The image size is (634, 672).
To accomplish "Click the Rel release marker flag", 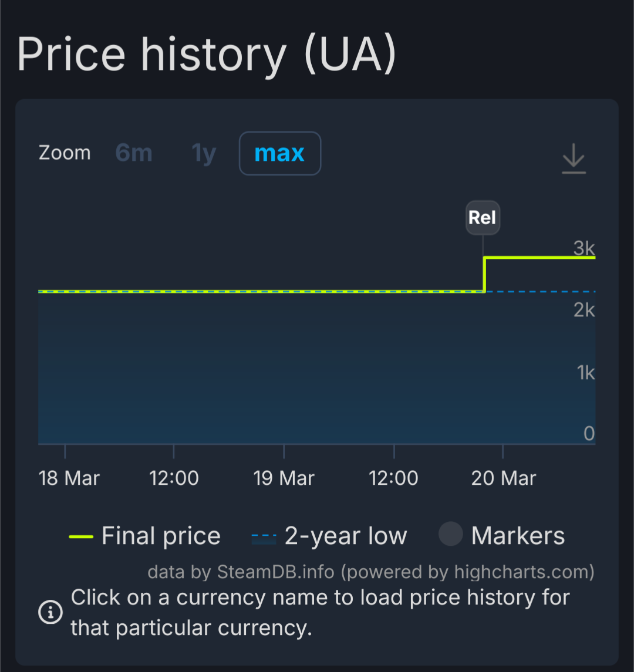I will pyautogui.click(x=483, y=218).
